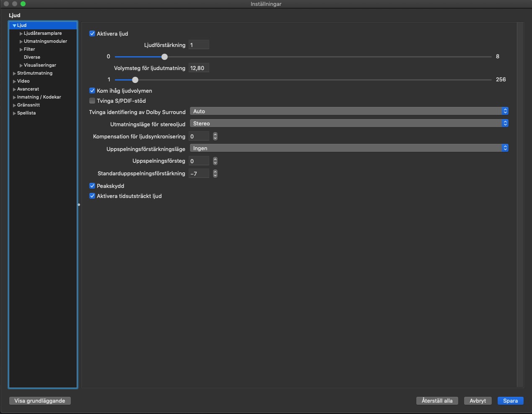The image size is (532, 414).
Task: Click the Volymsteg slider handle
Action: pos(135,80)
